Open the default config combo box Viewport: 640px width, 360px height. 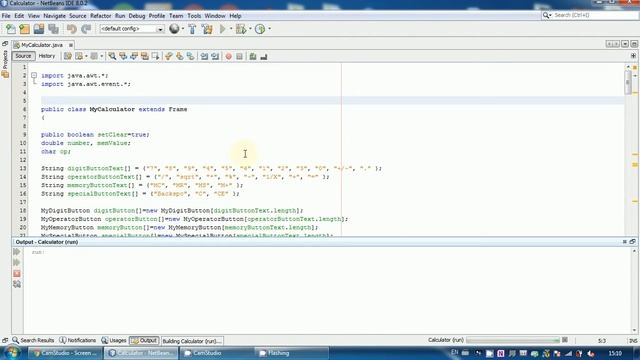(x=132, y=29)
